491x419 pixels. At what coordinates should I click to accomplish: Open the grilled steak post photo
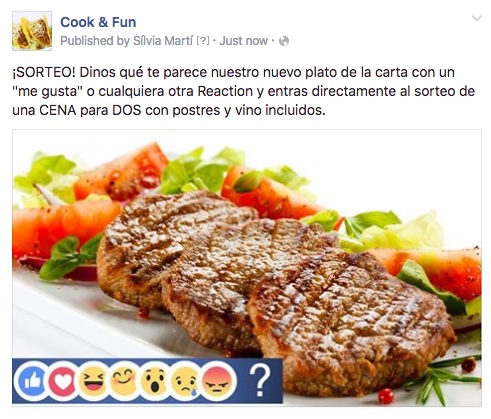coord(247,268)
